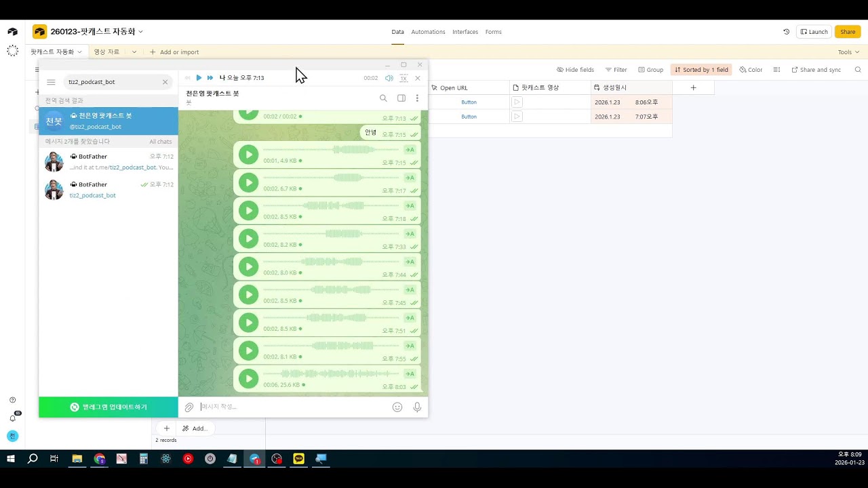The height and width of the screenshot is (488, 868).
Task: Expand the table list chevron
Action: point(134,52)
